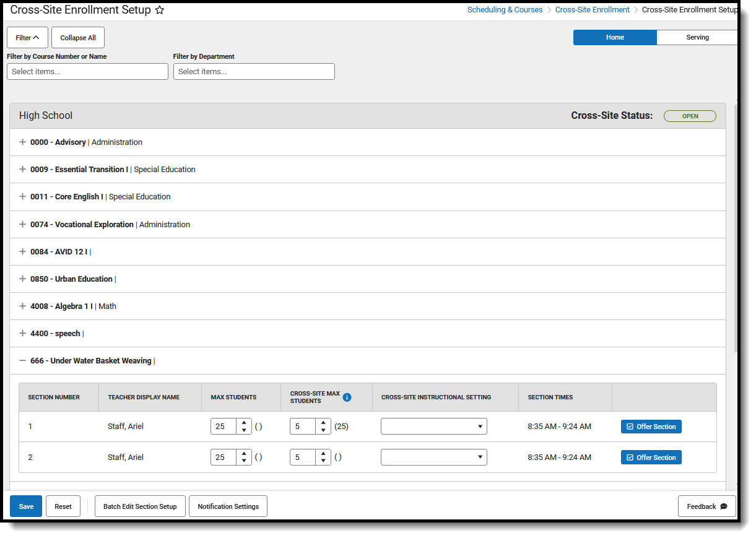
Task: Increase Max Students for section 1
Action: click(x=244, y=423)
